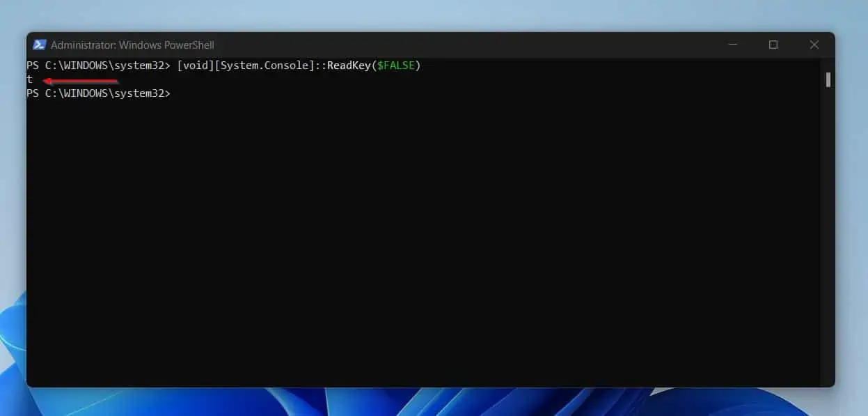Screen dimensions: 868x416
Task: Click the first PS C:\WINDOWS\system32> prompt
Action: coord(98,66)
